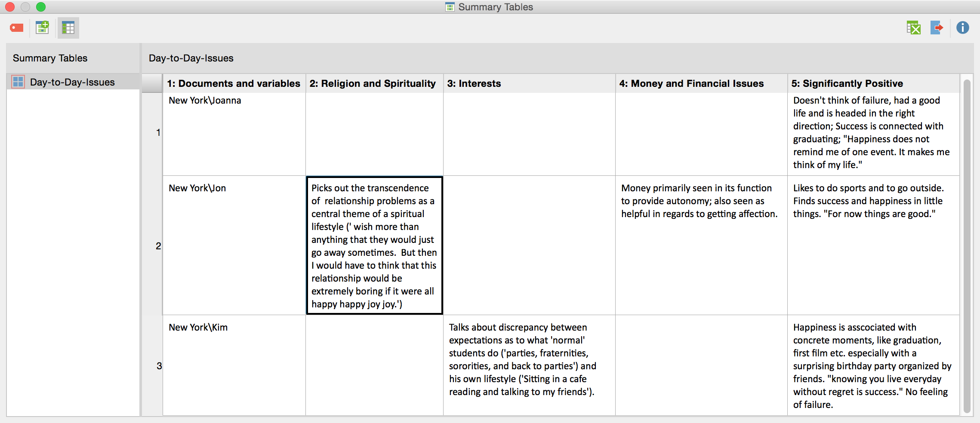Click Money and Financial Issues header
The width and height of the screenshot is (980, 423).
[701, 83]
